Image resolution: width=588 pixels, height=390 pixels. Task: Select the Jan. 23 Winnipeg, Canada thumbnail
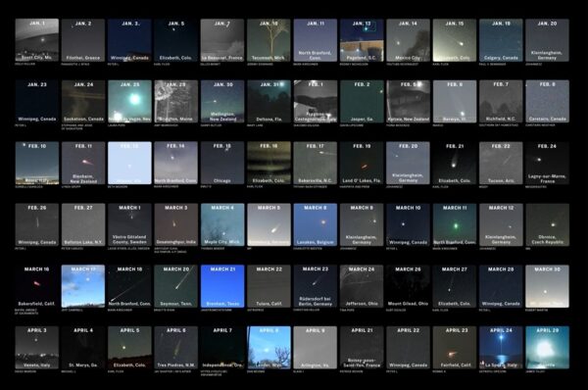point(37,101)
